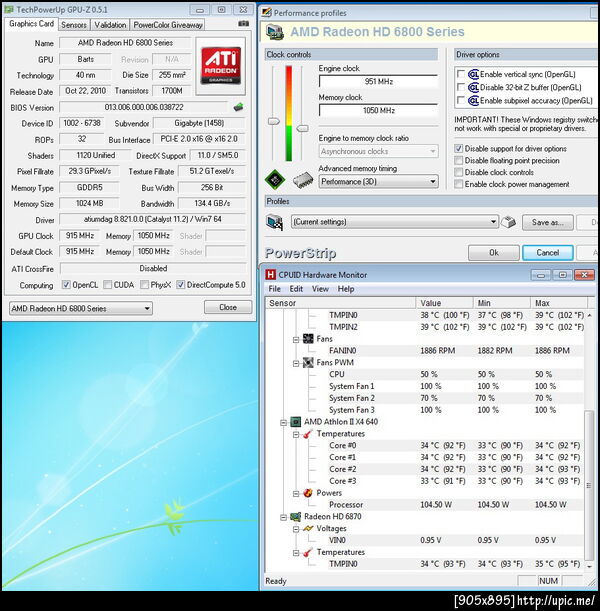Collapse the Fans tree node
The height and width of the screenshot is (611, 600).
(x=296, y=339)
